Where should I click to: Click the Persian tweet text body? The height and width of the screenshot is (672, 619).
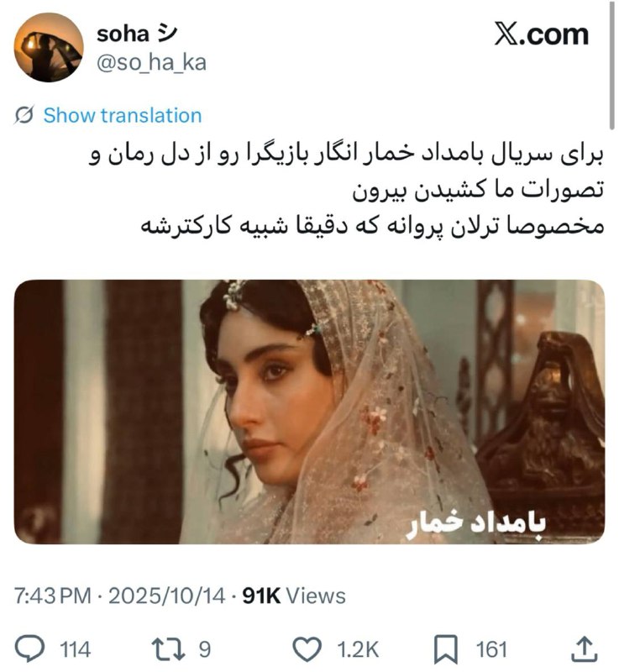click(346, 191)
